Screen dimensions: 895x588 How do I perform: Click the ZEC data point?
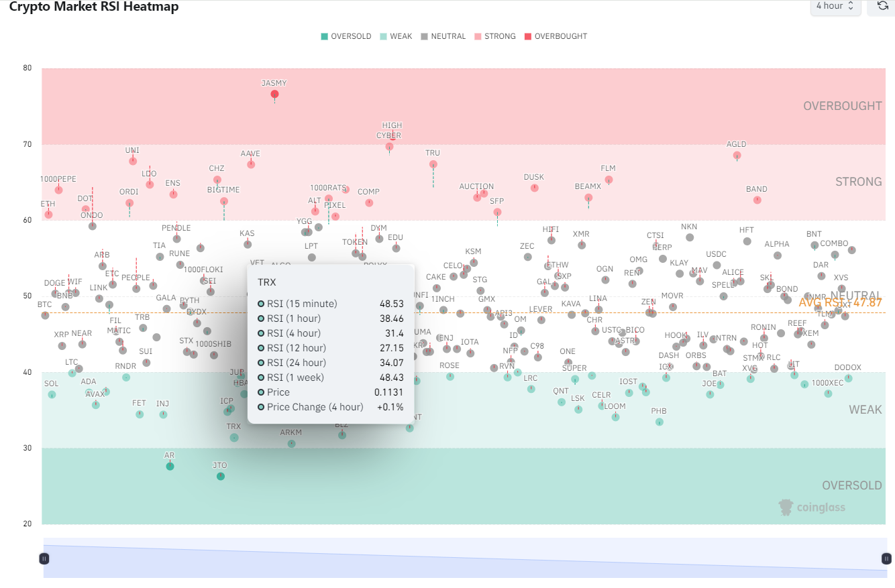[x=527, y=257]
